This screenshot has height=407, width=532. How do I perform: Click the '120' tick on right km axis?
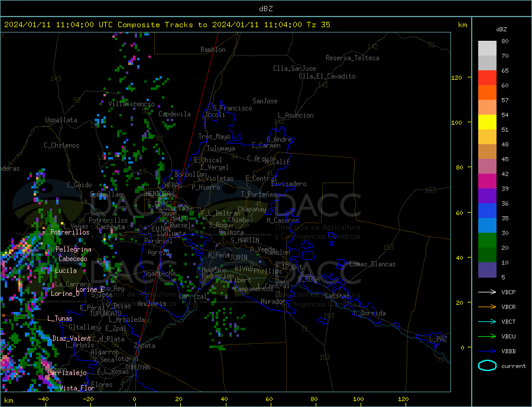(457, 77)
